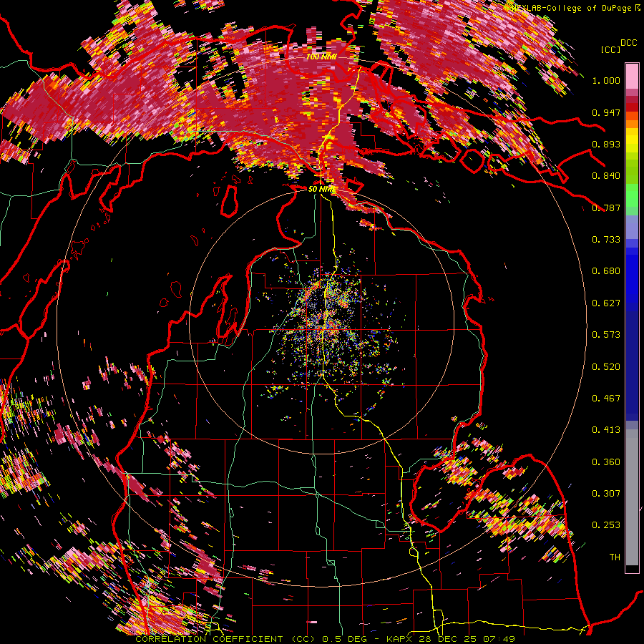
Task: Select the DCC legend title
Action: point(628,43)
